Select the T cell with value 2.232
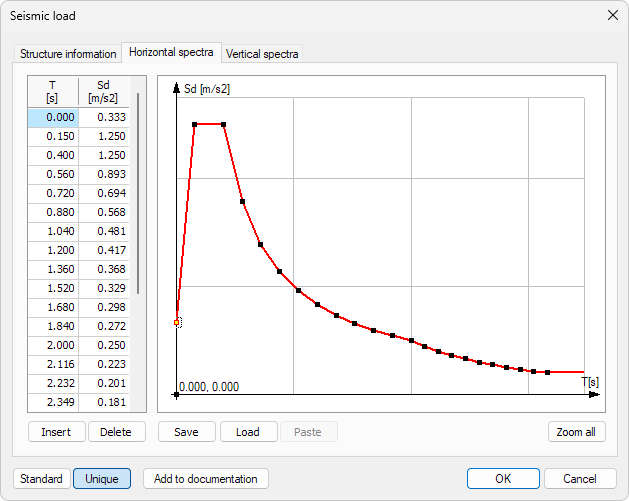The width and height of the screenshot is (629, 501). (x=53, y=383)
